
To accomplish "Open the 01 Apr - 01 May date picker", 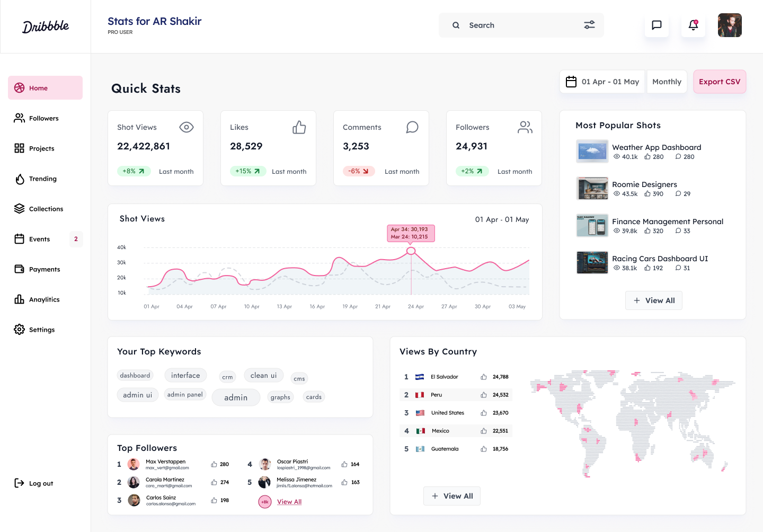I will [602, 82].
